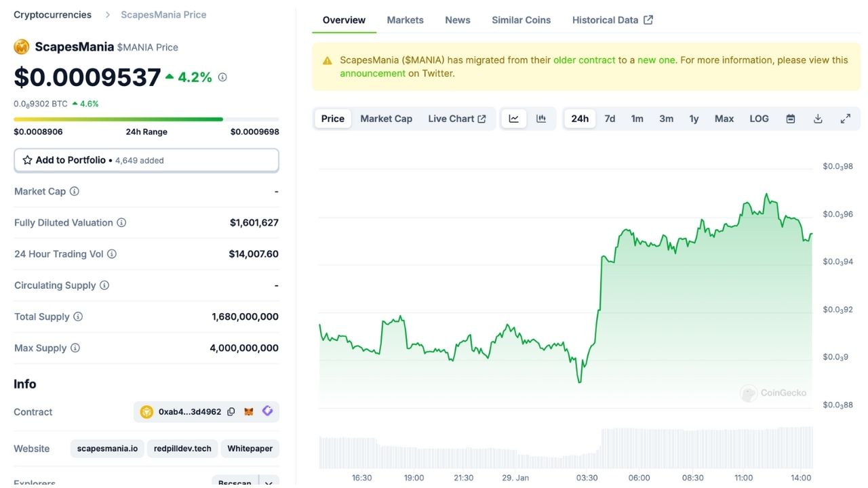Download chart data icon
Image resolution: width=868 pixels, height=488 pixels.
pyautogui.click(x=818, y=119)
